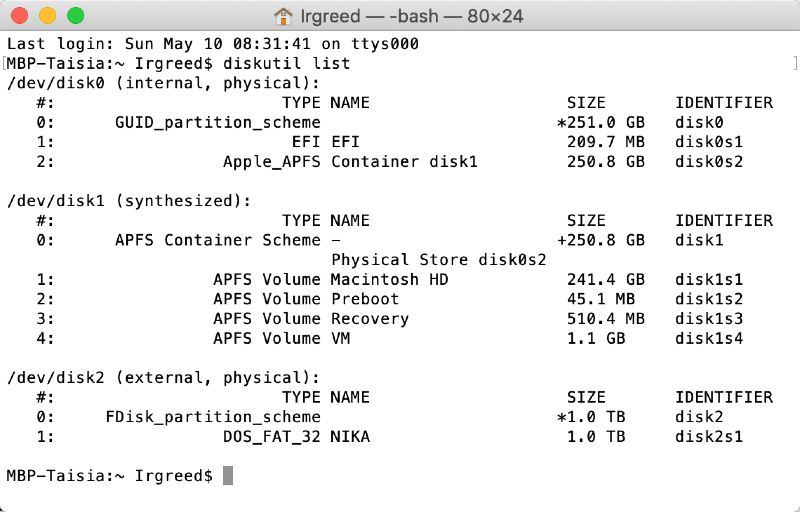Click the 'disk0s1' identifier
800x512 pixels.
pos(709,142)
